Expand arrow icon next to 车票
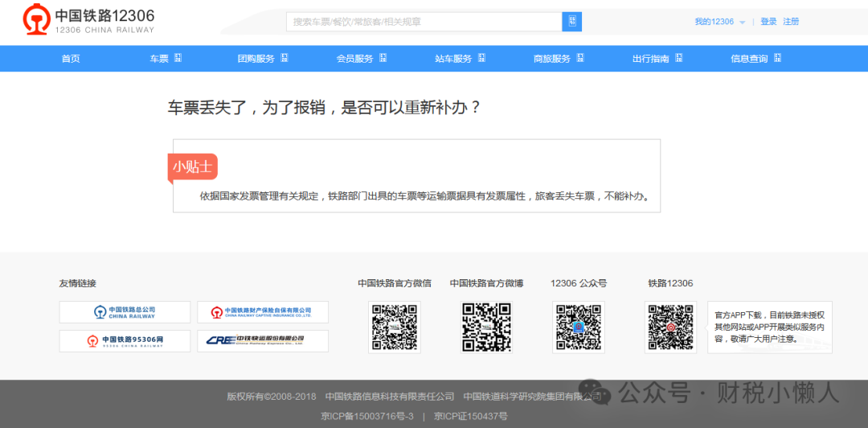Image resolution: width=868 pixels, height=428 pixels. click(178, 58)
